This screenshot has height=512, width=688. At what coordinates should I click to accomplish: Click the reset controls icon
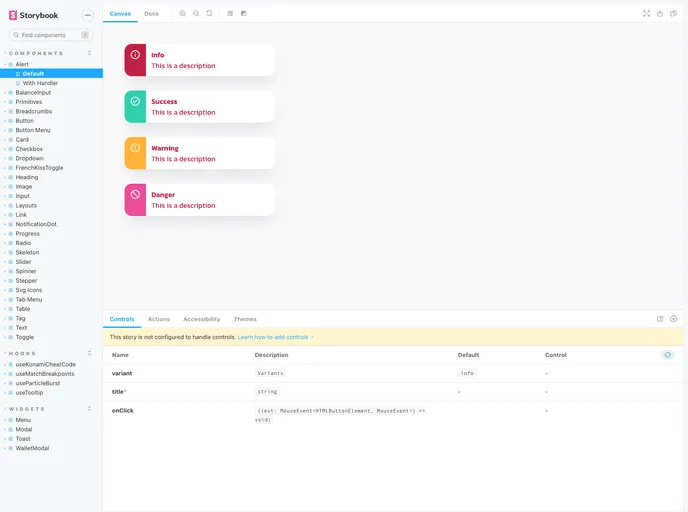click(668, 355)
